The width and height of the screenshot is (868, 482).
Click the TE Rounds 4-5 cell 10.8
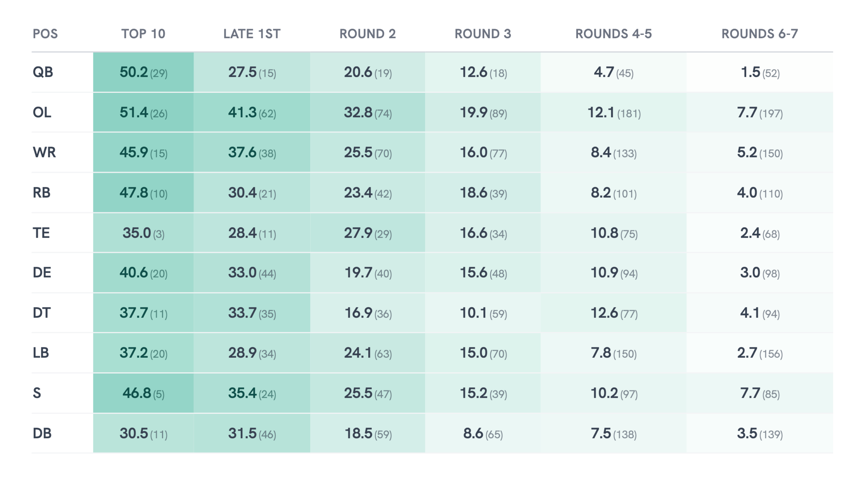tap(614, 233)
